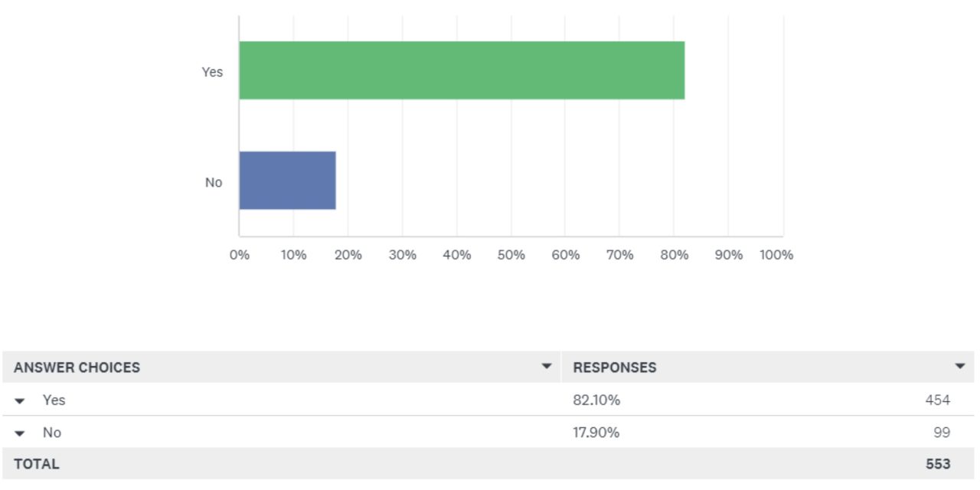980x490 pixels.
Task: Select the No answer choice in table
Action: click(x=52, y=433)
